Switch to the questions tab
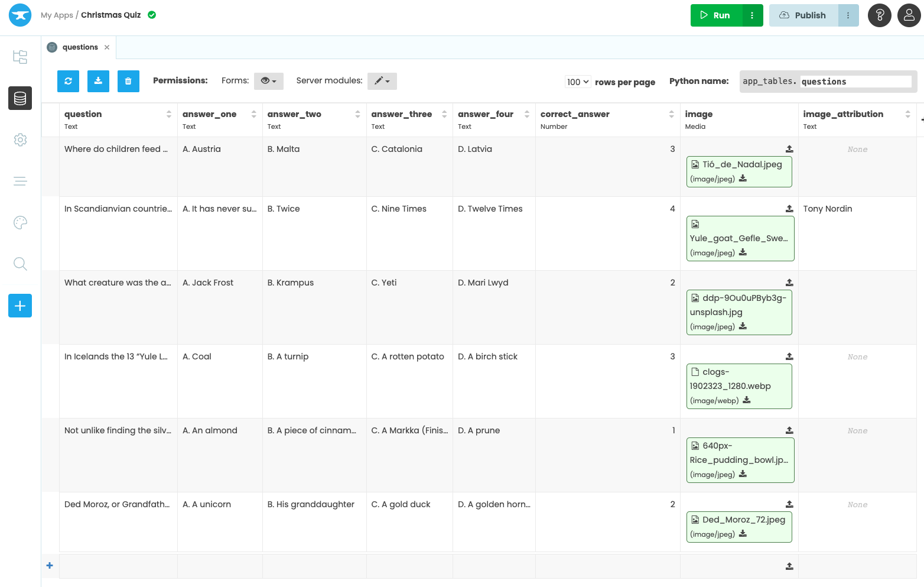Screen dimensions: 924x587 point(80,47)
